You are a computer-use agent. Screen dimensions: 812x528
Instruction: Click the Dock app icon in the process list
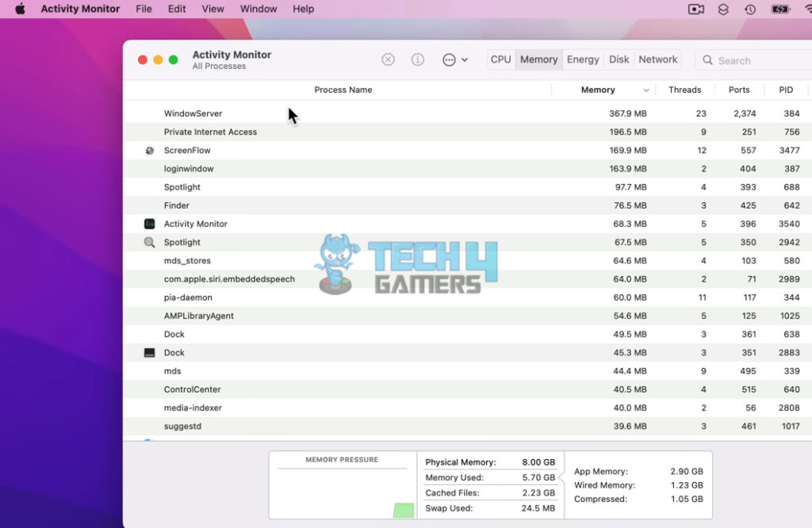(x=150, y=352)
